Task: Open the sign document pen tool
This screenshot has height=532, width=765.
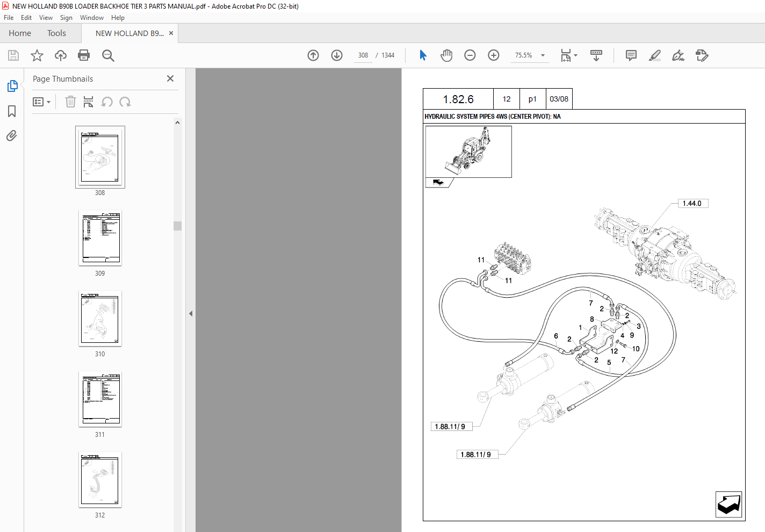Action: click(678, 55)
